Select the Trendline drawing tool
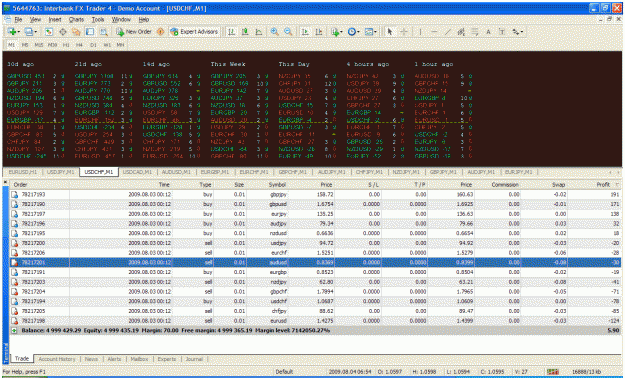The width and height of the screenshot is (625, 378). 448,32
